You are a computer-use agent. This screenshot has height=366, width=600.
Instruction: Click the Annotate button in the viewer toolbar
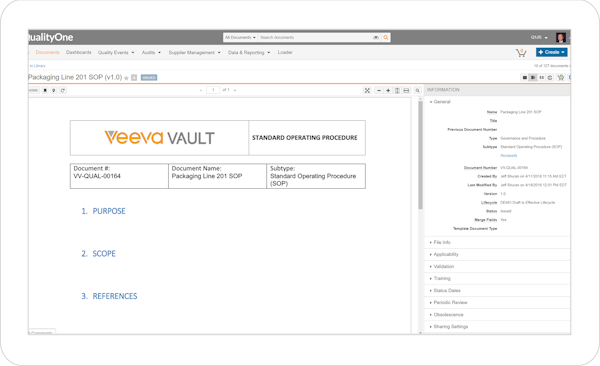coord(34,90)
